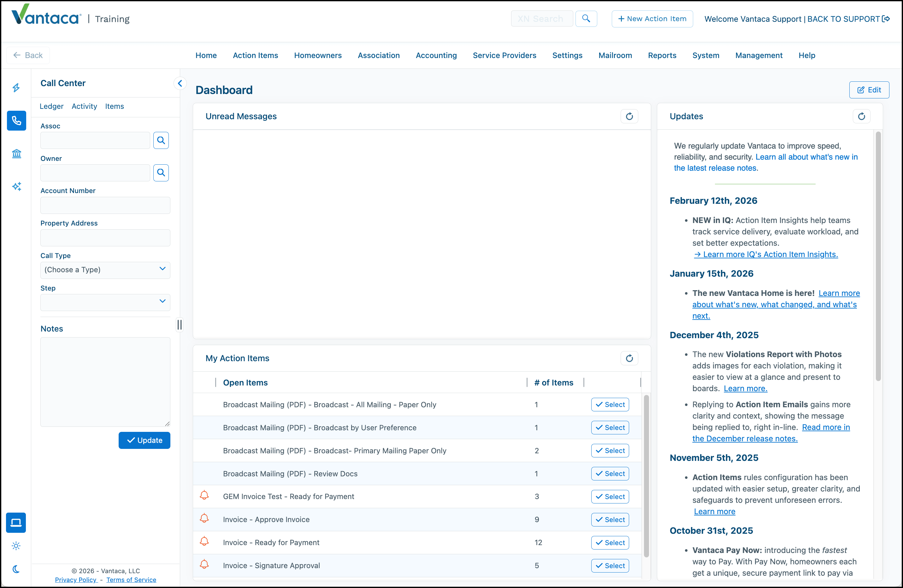This screenshot has width=903, height=588.
Task: Switch to the Ledger tab
Action: tap(51, 106)
